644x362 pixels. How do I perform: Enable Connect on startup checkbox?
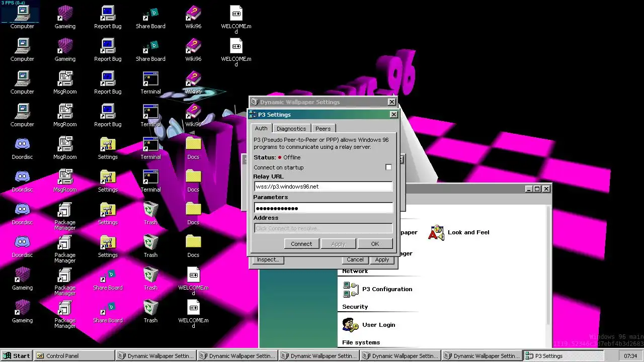tap(388, 167)
